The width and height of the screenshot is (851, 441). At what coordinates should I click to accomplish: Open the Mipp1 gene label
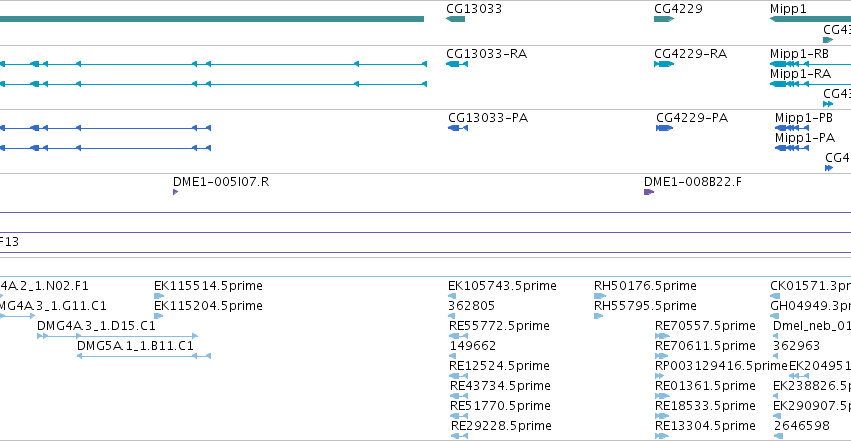point(788,9)
